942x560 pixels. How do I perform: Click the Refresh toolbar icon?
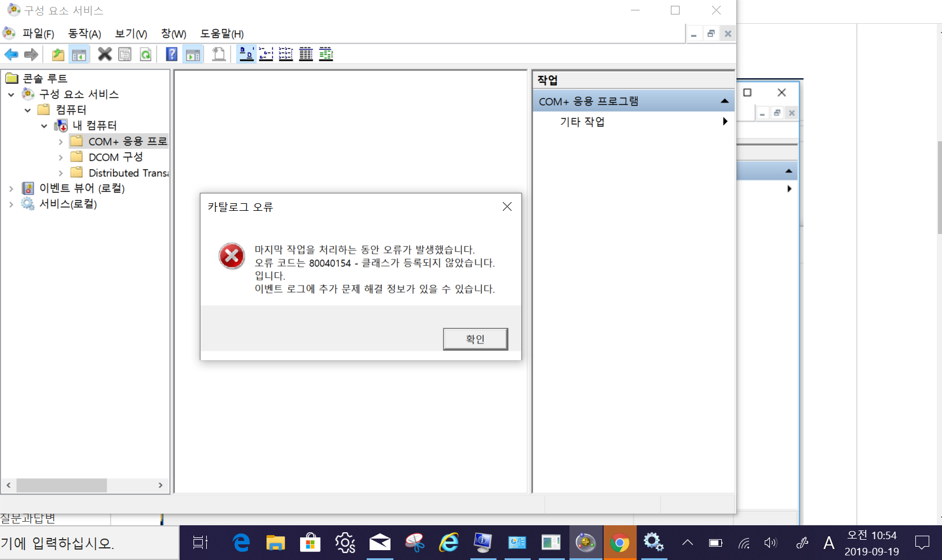pos(145,54)
